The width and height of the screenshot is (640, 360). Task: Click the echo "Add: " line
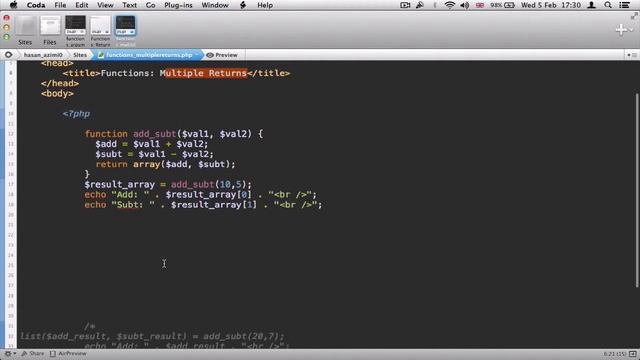pos(200,195)
